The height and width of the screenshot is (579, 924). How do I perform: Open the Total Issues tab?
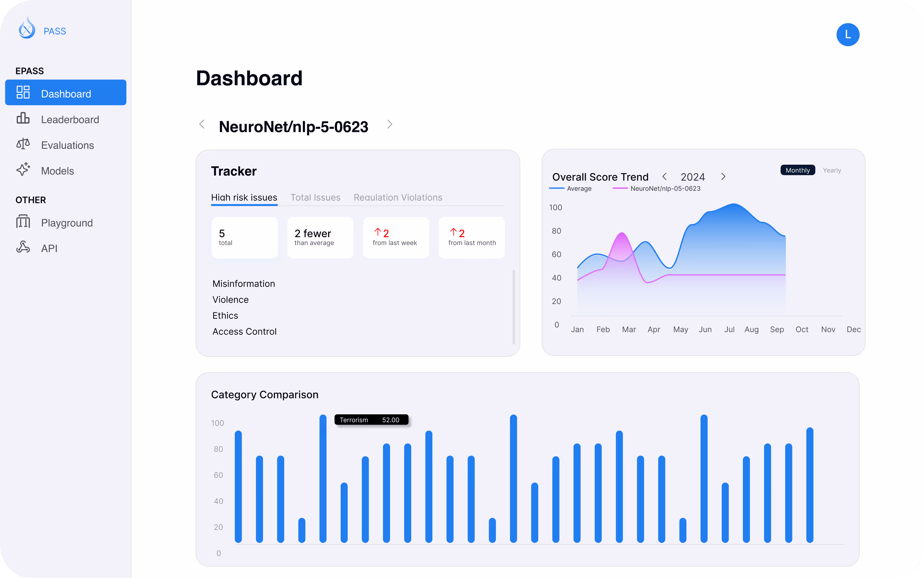pyautogui.click(x=315, y=197)
